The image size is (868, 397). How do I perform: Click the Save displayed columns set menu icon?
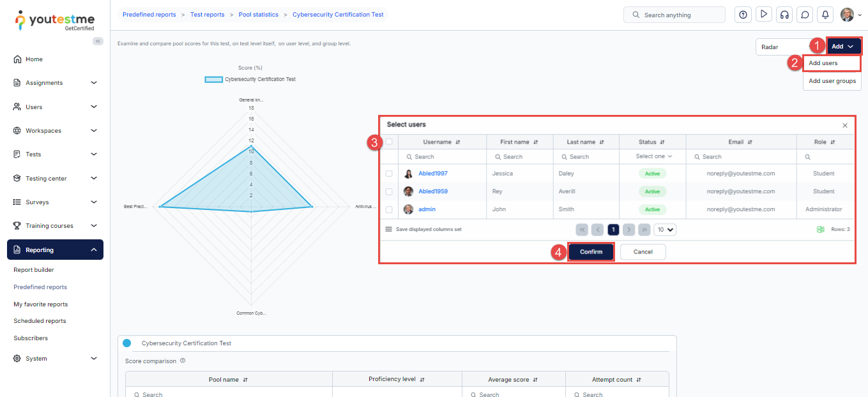(388, 229)
